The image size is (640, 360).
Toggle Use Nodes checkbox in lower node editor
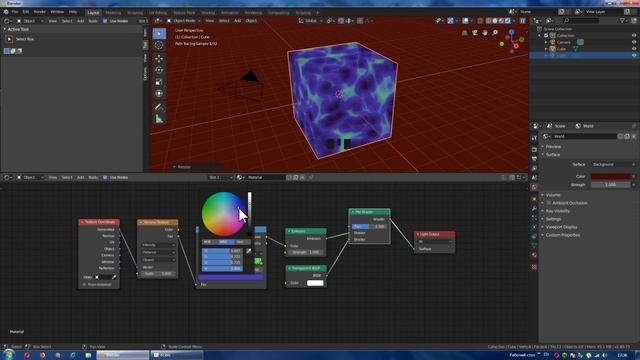(x=105, y=178)
